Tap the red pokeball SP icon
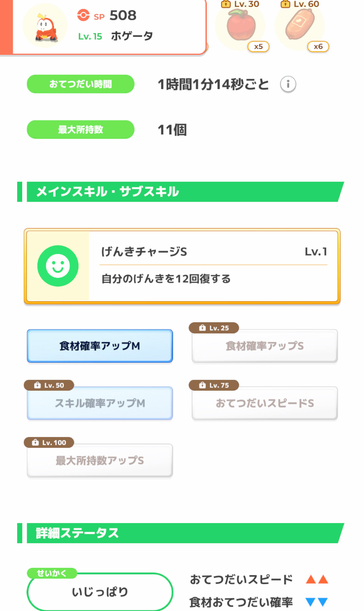The width and height of the screenshot is (364, 611). pos(83,15)
